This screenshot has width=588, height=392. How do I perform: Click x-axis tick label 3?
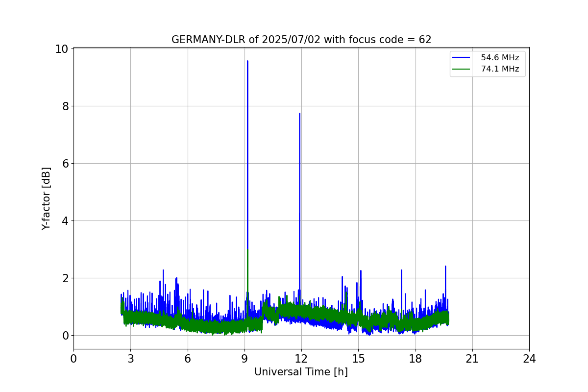click(x=130, y=359)
